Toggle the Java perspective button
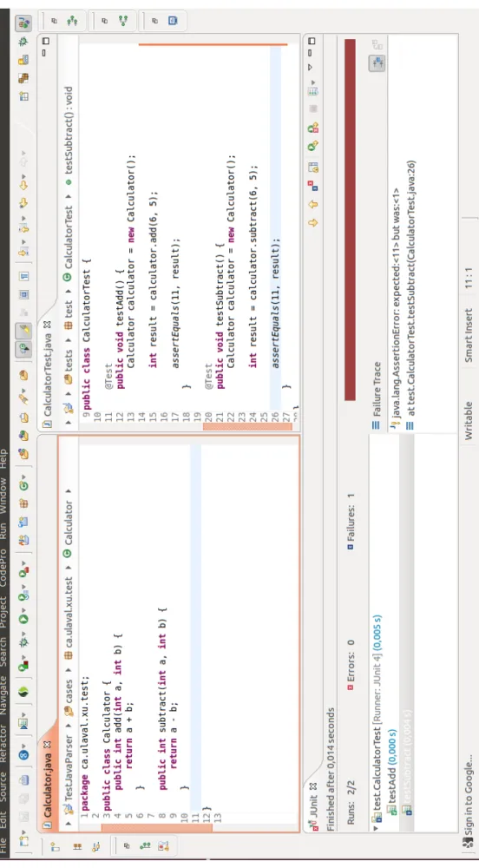This screenshot has height=868, width=479. 23,23
